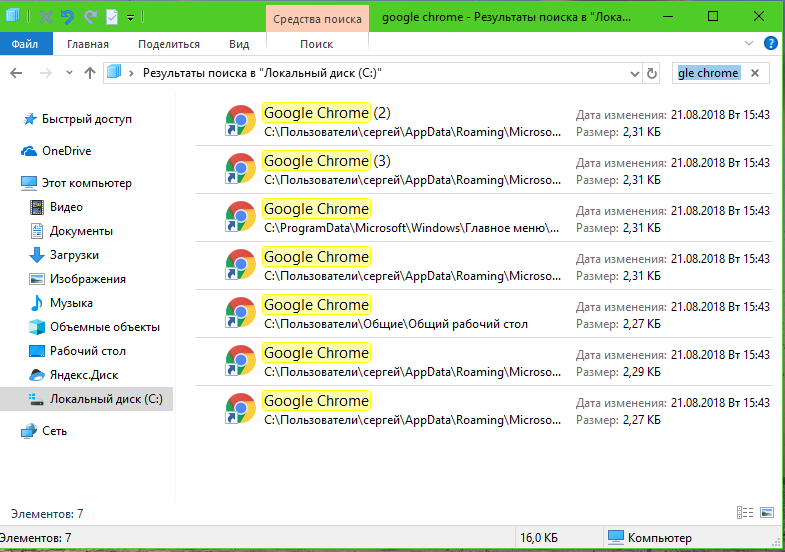Select OneDrive in navigation pane
The image size is (785, 552).
(67, 151)
